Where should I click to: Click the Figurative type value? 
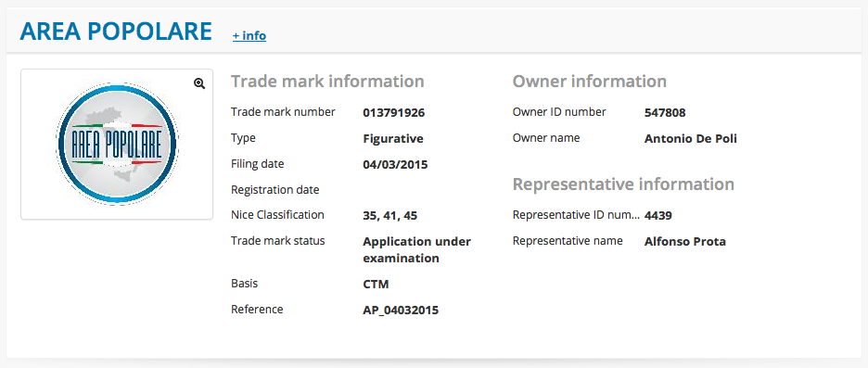click(x=393, y=139)
